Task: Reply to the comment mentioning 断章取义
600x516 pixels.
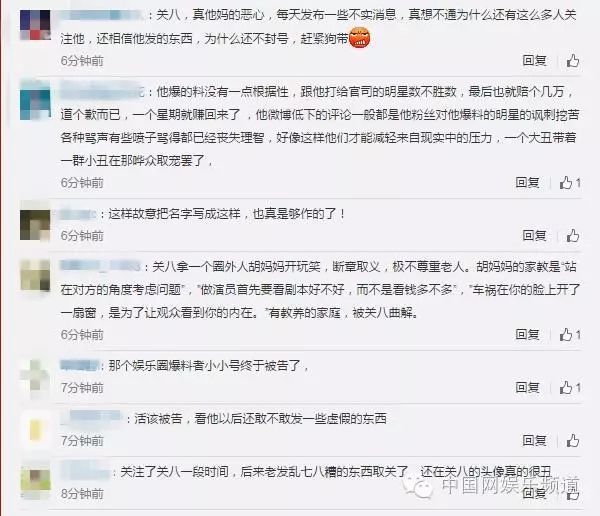Action: pyautogui.click(x=527, y=335)
